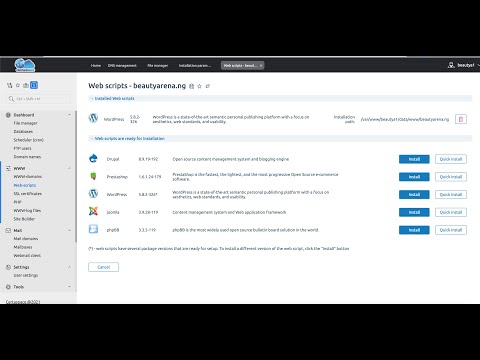The height and width of the screenshot is (360, 480).
Task: Click the Joomla logo icon
Action: 93,211
